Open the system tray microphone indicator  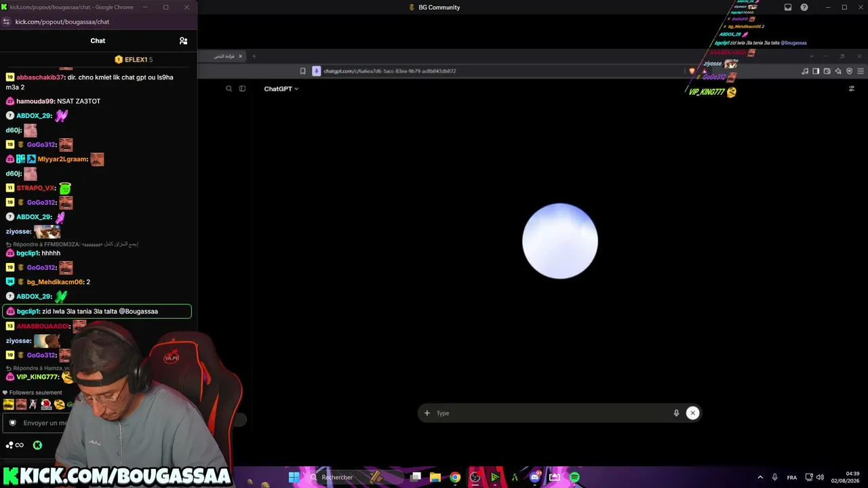(774, 477)
